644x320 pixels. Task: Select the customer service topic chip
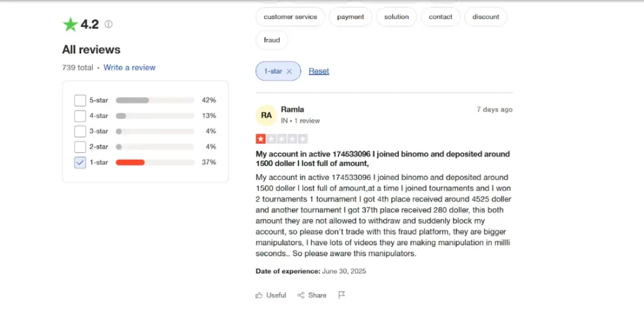click(291, 17)
